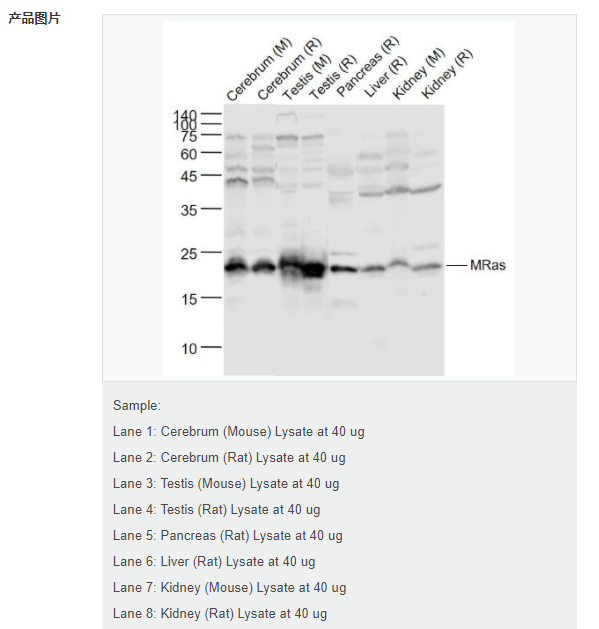Select Lane 7 Kidney (Mouse) Lysate line

229,588
